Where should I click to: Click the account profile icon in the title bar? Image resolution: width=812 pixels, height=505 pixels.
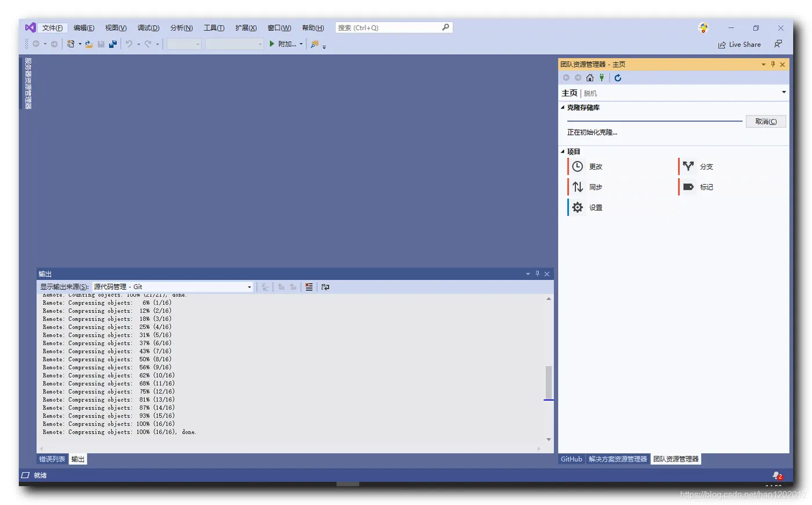[704, 27]
